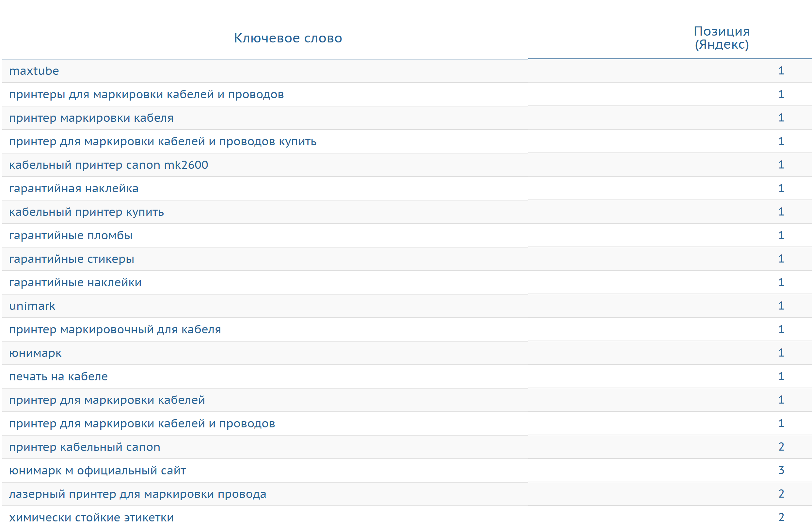Open the "гарантийная наклейка" keyword row

click(x=74, y=189)
